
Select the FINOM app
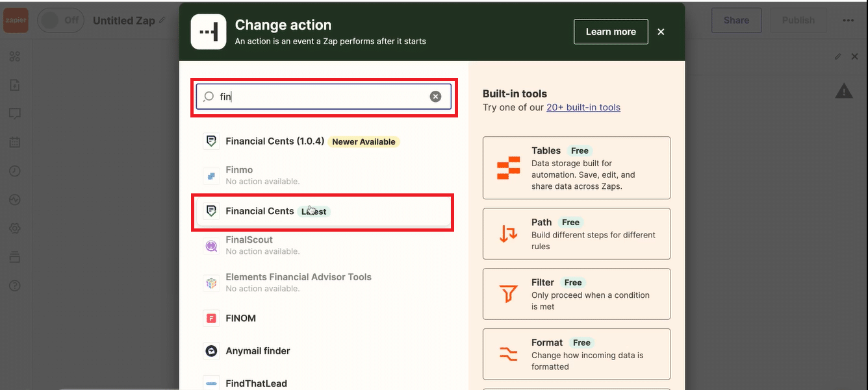tap(324, 318)
